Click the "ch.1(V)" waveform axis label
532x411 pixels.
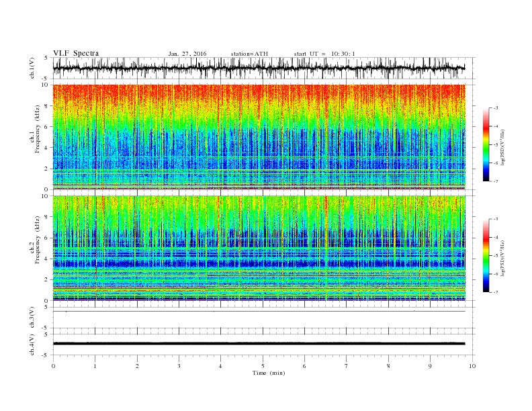(x=32, y=68)
